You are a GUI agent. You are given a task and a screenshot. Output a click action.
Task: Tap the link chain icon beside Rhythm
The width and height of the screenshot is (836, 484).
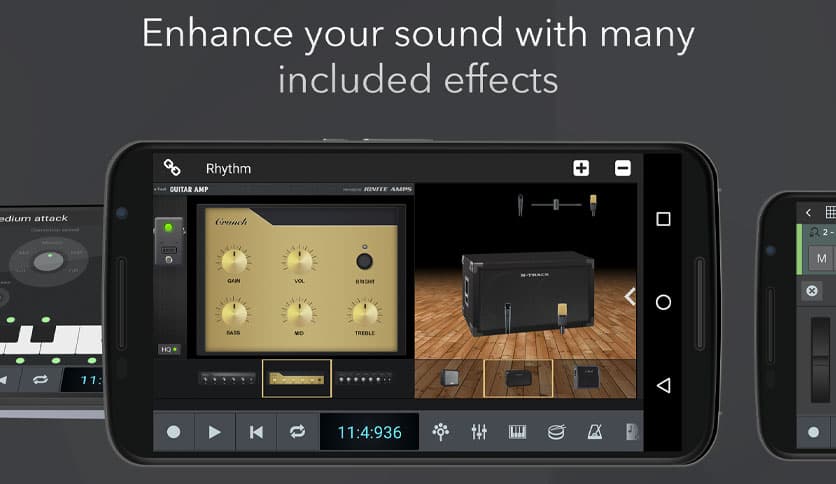(x=172, y=167)
